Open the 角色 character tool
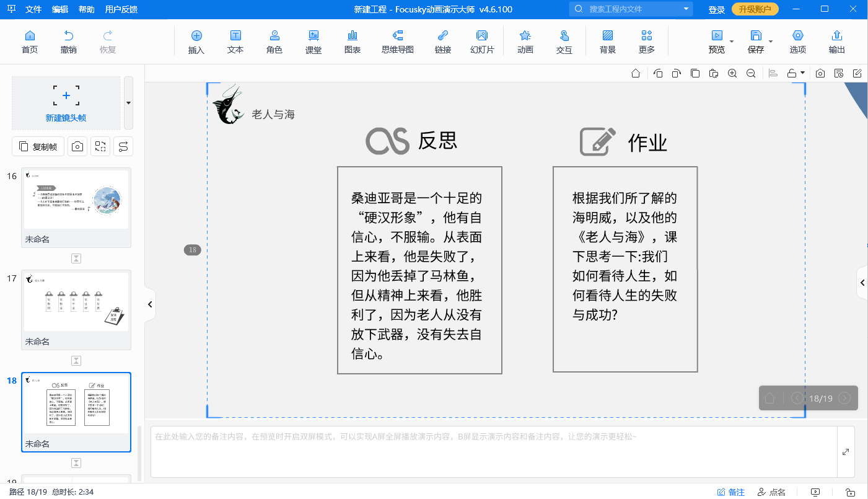The width and height of the screenshot is (868, 499). [274, 42]
